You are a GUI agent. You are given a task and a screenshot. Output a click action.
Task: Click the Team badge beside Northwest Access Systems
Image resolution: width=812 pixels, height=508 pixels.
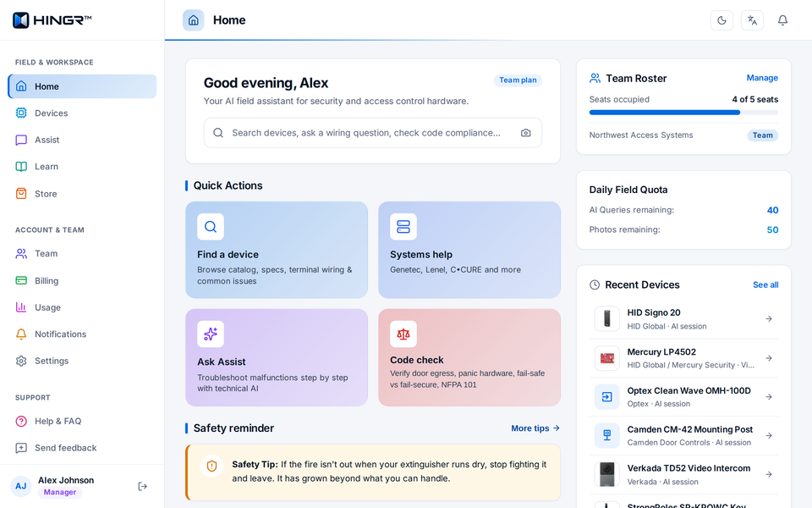point(762,135)
